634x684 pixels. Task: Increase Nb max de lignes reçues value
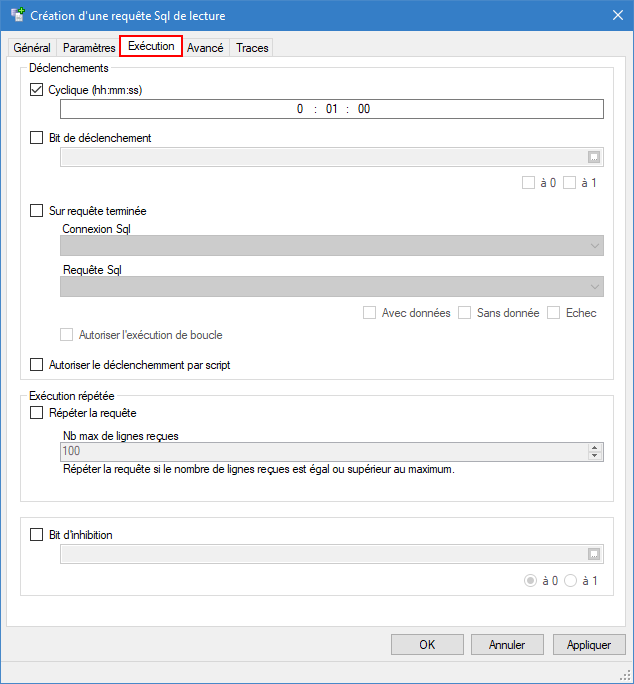point(594,447)
